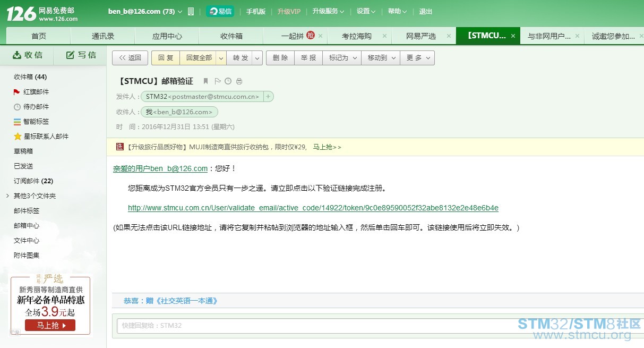Click the mobile phone icon beside account
The height and width of the screenshot is (348, 644).
pyautogui.click(x=191, y=11)
